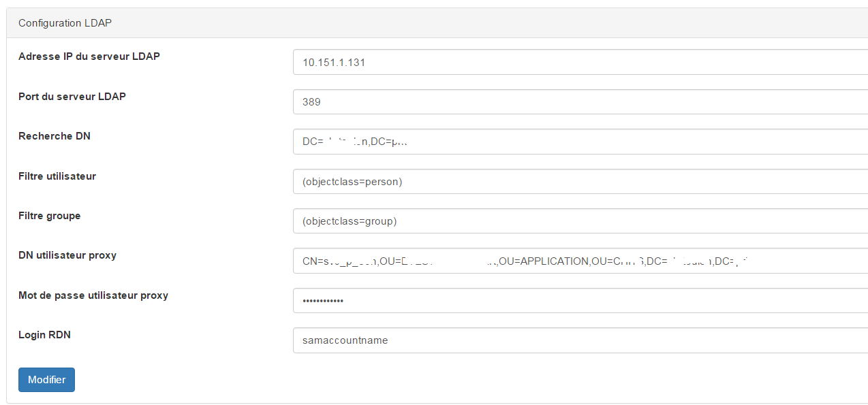
Task: Click the Modifier button
Action: tap(46, 380)
